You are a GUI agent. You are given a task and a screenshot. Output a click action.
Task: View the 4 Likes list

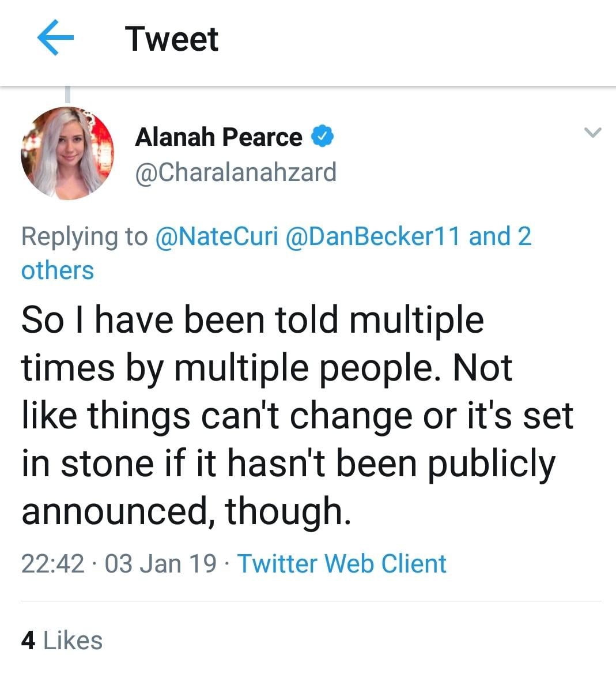tap(62, 640)
